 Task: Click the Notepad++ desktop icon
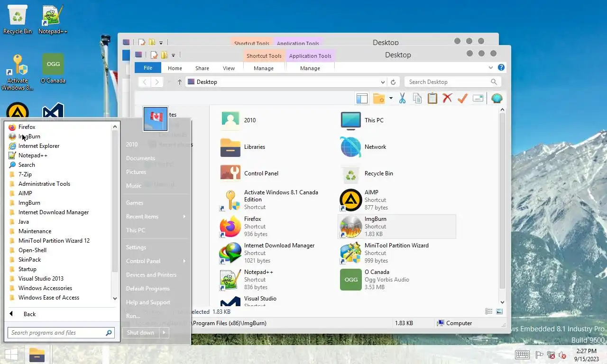click(x=53, y=20)
